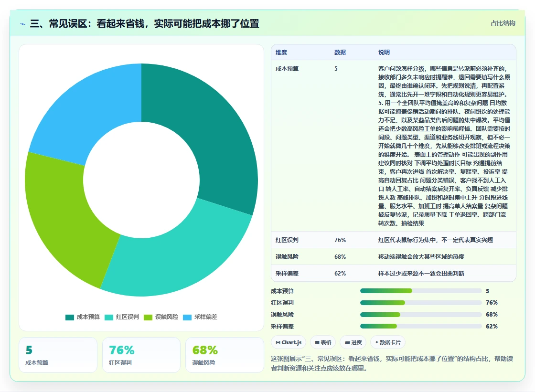Click the Chart.js tag chip
The image size is (535, 392).
pyautogui.click(x=289, y=342)
